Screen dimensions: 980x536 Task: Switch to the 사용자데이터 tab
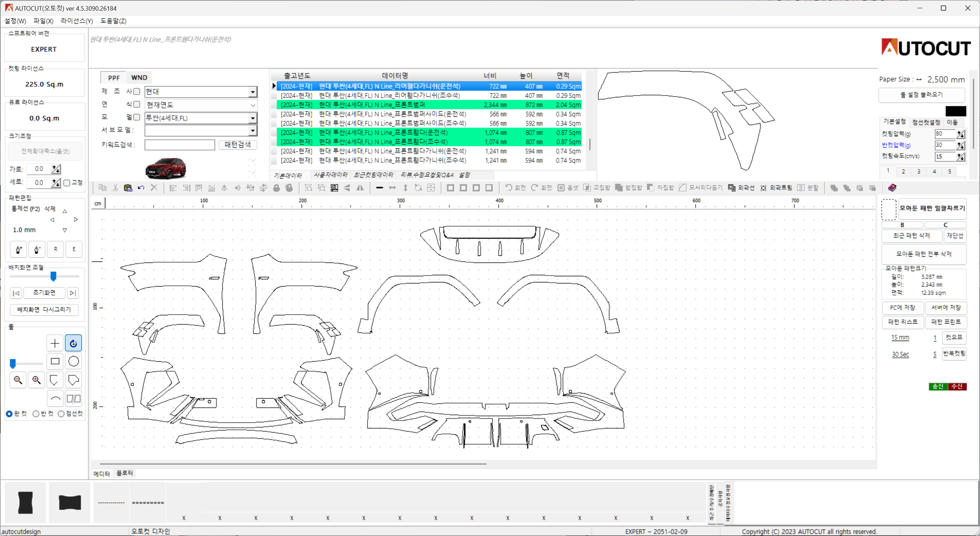(330, 175)
